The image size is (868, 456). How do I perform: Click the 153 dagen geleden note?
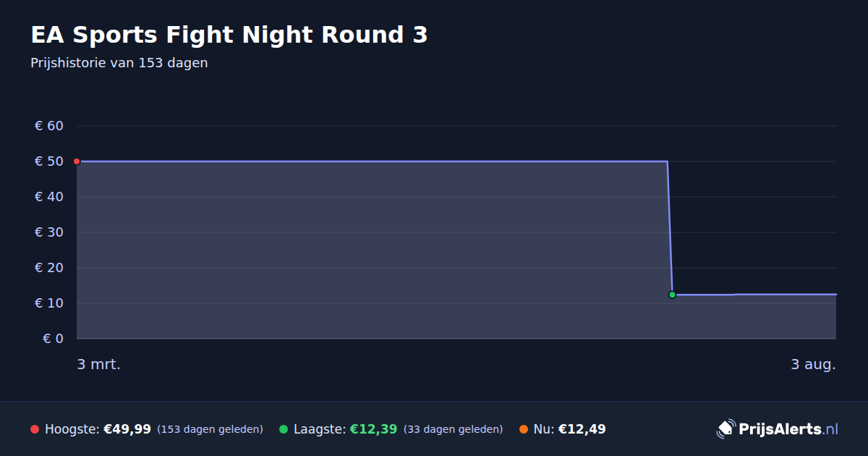[x=210, y=429]
